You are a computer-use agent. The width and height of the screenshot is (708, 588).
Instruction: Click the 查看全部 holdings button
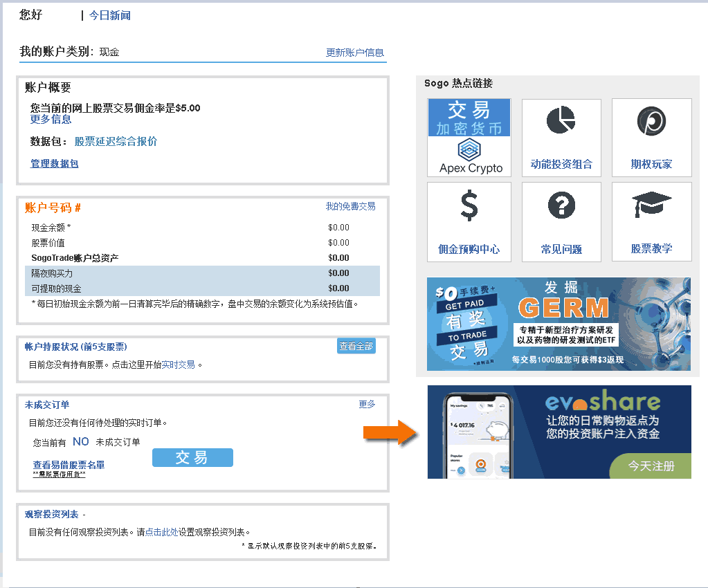[356, 346]
